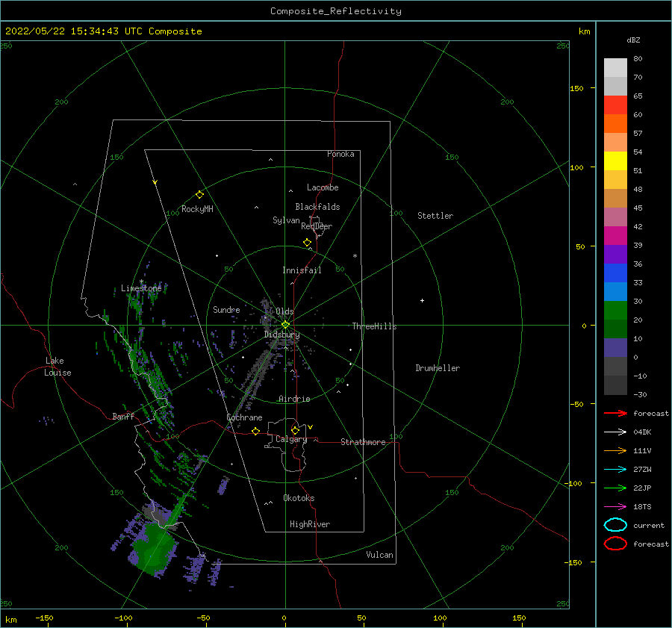Click the Banff label
This screenshot has width=672, height=628.
tap(123, 416)
